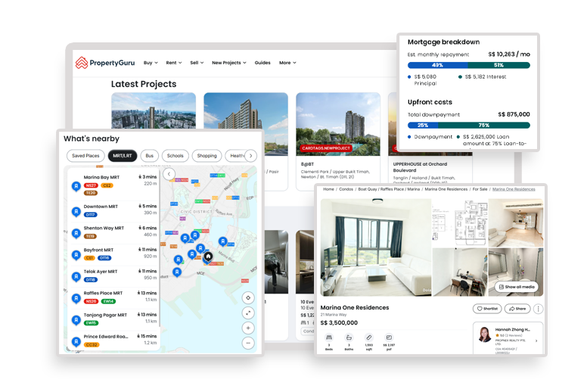
Task: Select Raffles Place MRT row text
Action: 103,293
